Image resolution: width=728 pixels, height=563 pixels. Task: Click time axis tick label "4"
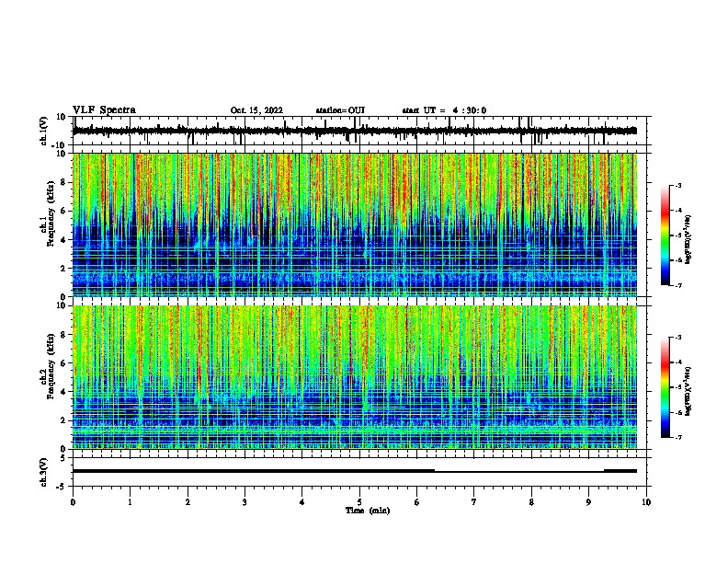tap(302, 502)
